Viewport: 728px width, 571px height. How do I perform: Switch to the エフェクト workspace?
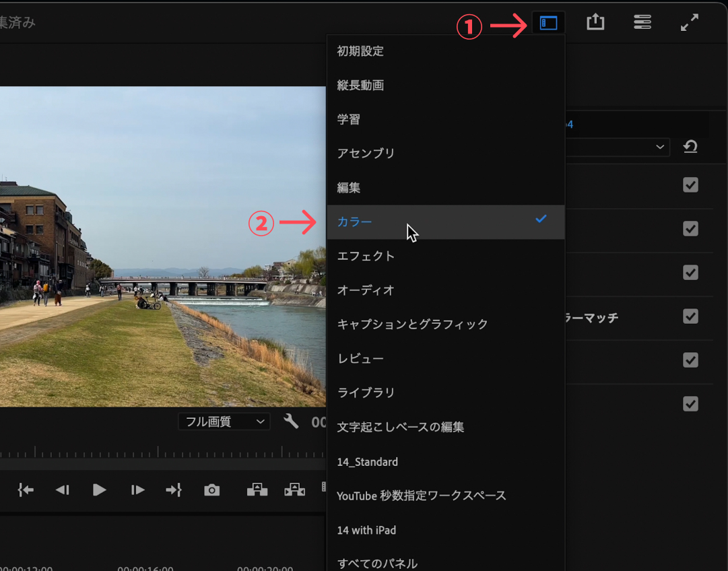click(x=446, y=256)
